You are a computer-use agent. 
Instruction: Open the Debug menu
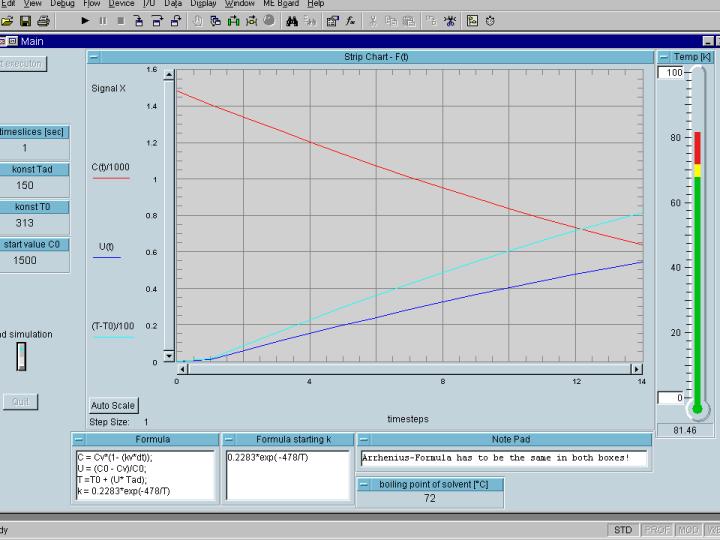(x=62, y=4)
